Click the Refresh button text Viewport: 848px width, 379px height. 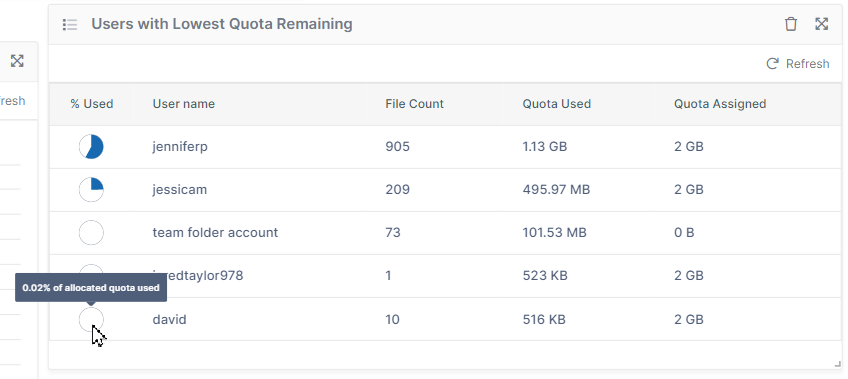tap(807, 64)
